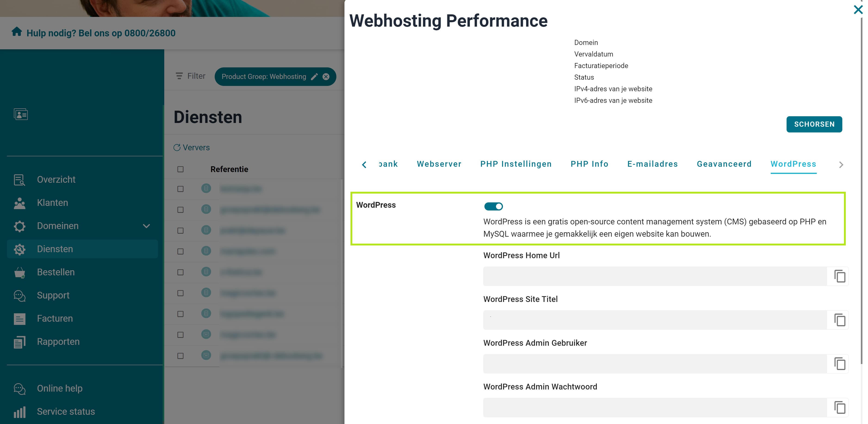Click the first row's green service icon

tap(206, 188)
